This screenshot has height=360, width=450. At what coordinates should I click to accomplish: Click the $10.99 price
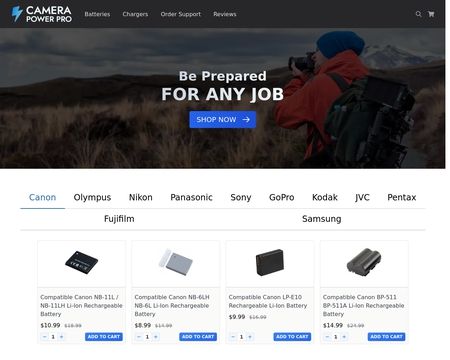pyautogui.click(x=50, y=325)
